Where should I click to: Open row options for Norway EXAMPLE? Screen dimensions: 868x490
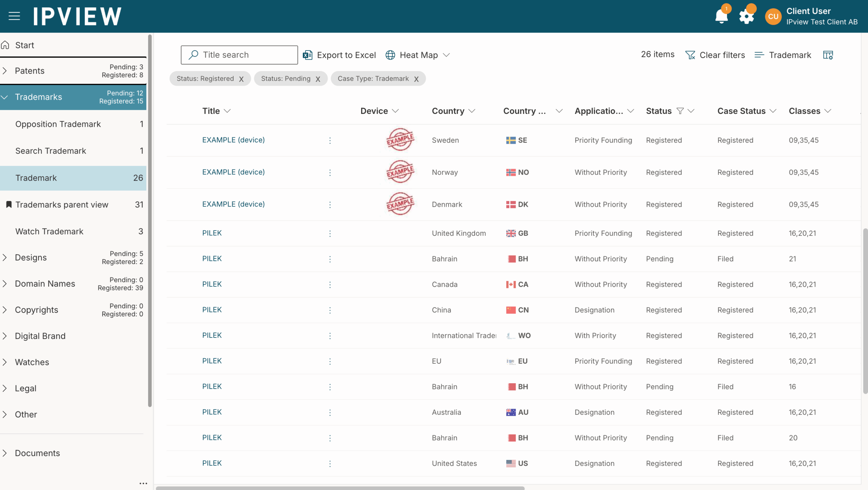pyautogui.click(x=330, y=172)
